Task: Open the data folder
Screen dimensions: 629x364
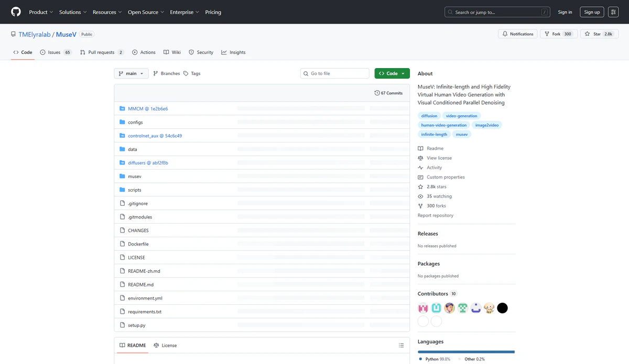Action: click(x=133, y=149)
